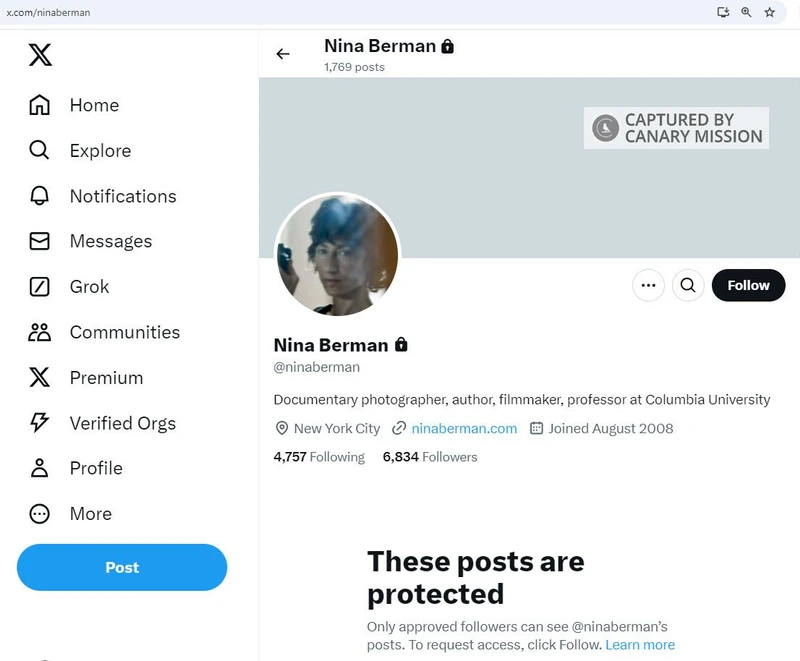Click the Post button
This screenshot has height=661, width=800.
pyautogui.click(x=122, y=567)
